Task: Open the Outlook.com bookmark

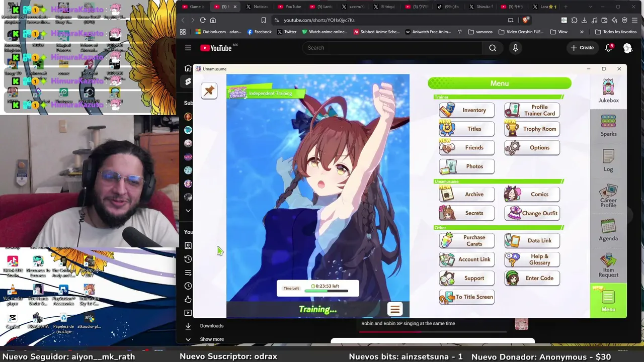Action: [218, 32]
